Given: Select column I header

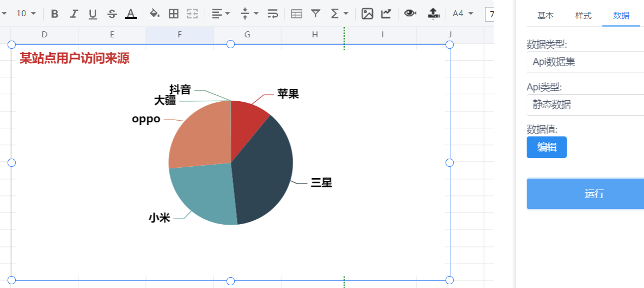Looking at the screenshot, I should coord(382,35).
